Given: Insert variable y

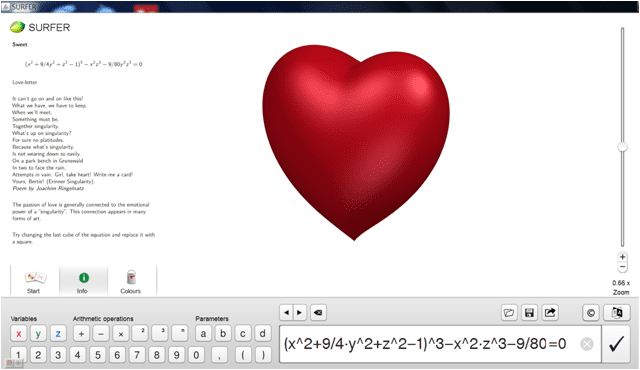Looking at the screenshot, I should point(38,334).
